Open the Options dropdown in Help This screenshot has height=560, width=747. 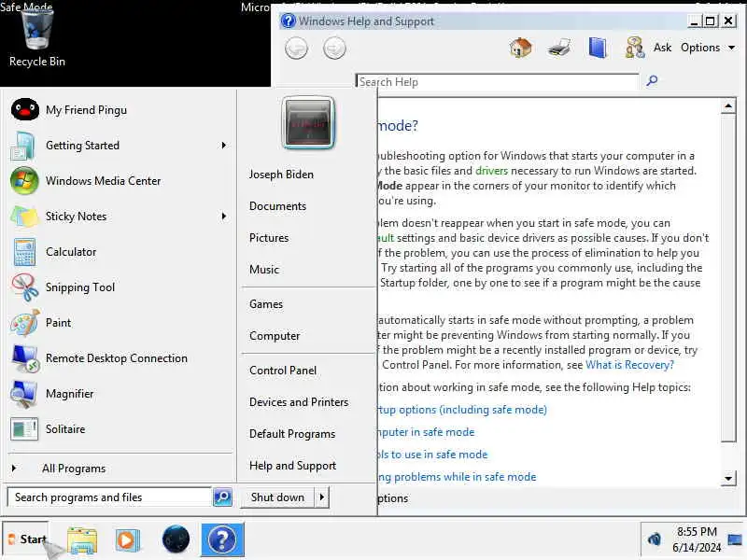[708, 48]
